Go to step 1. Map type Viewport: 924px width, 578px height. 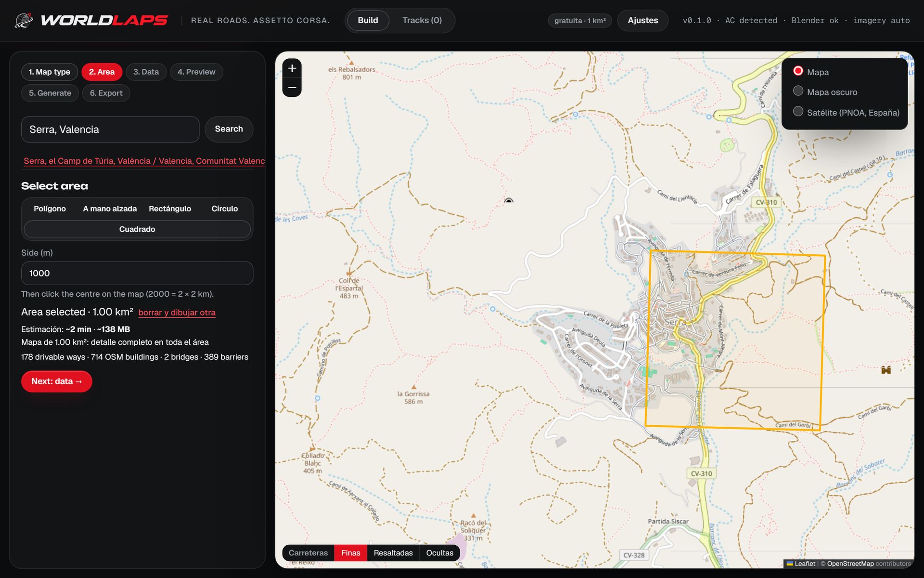50,72
